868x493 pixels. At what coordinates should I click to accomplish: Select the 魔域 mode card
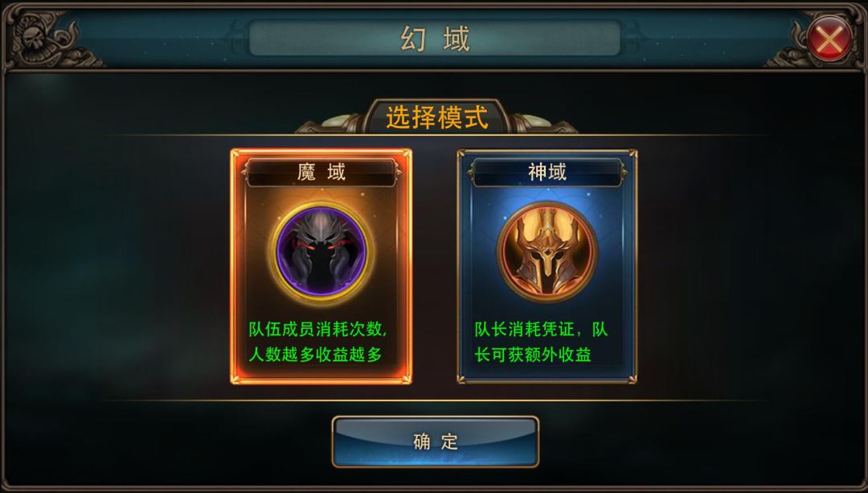[x=321, y=266]
